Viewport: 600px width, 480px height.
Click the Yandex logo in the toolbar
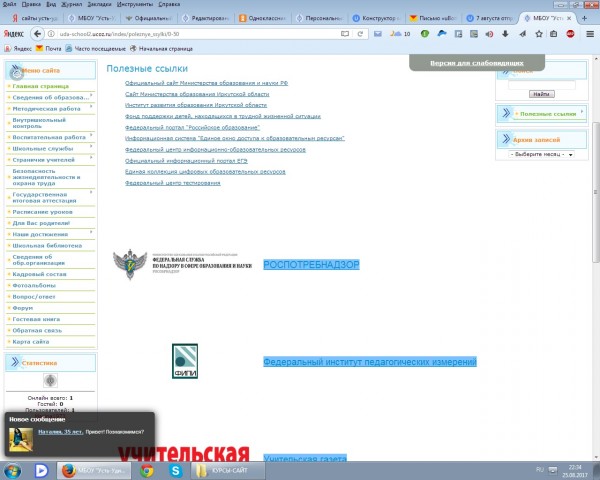14,34
